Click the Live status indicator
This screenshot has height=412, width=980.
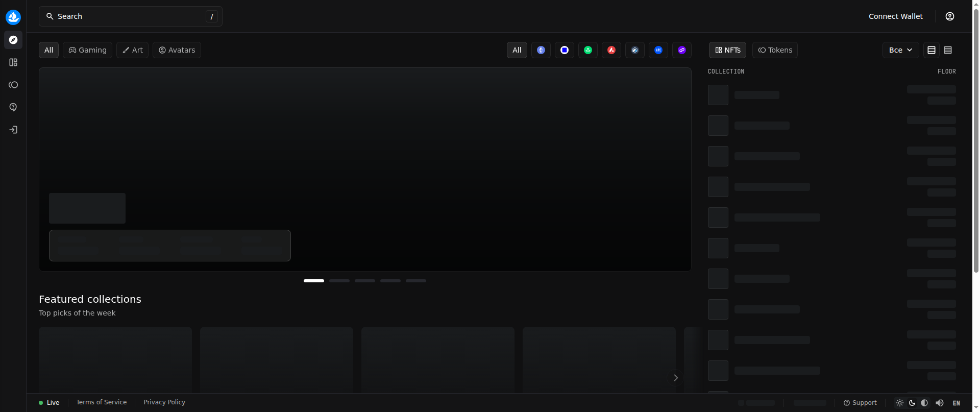(49, 403)
